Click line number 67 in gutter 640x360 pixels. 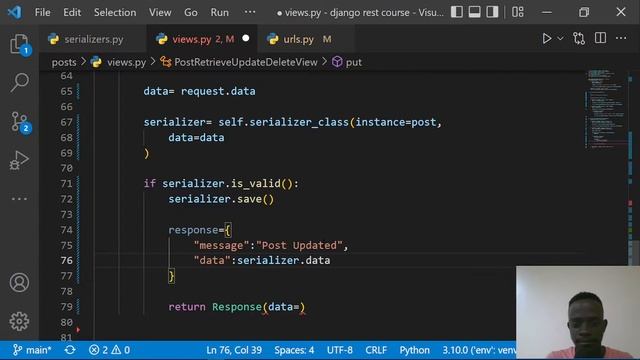click(67, 122)
